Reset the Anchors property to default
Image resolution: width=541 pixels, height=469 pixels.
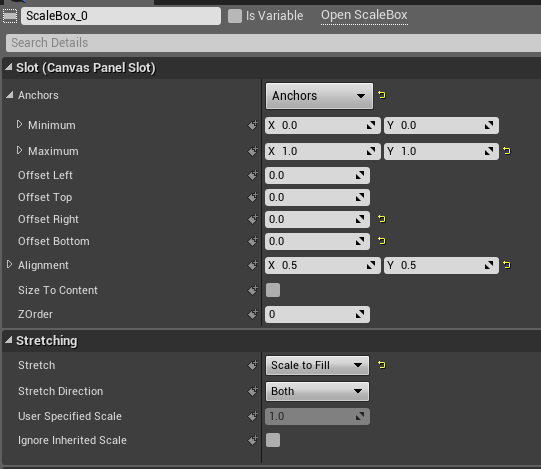[382, 95]
